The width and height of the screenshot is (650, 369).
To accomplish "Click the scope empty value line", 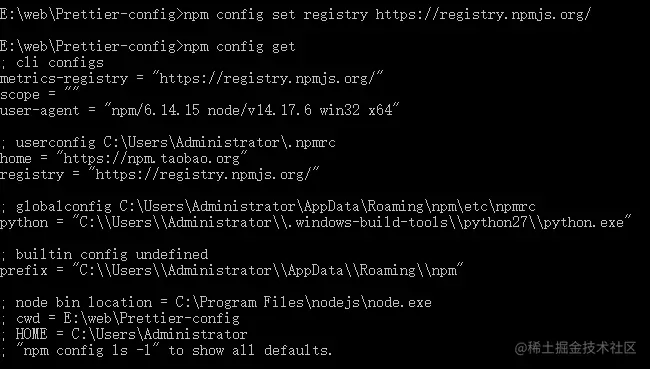I will click(x=40, y=95).
